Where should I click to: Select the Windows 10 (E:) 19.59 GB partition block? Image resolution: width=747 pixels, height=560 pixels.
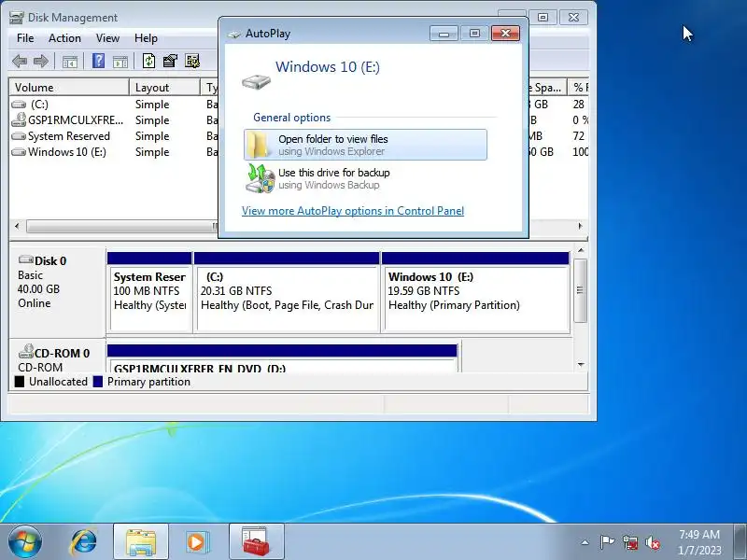tap(475, 292)
